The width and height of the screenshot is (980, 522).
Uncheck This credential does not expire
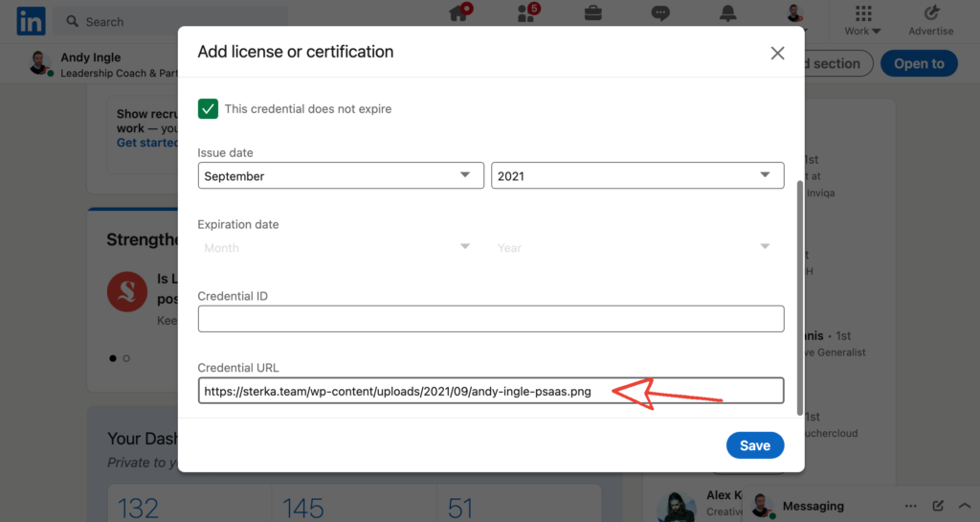pyautogui.click(x=208, y=109)
